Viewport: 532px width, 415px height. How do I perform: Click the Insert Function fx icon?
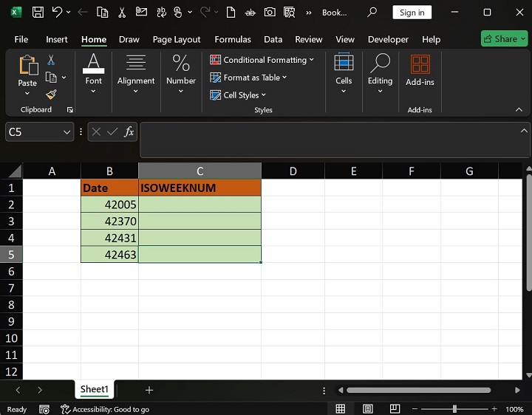[x=129, y=131]
